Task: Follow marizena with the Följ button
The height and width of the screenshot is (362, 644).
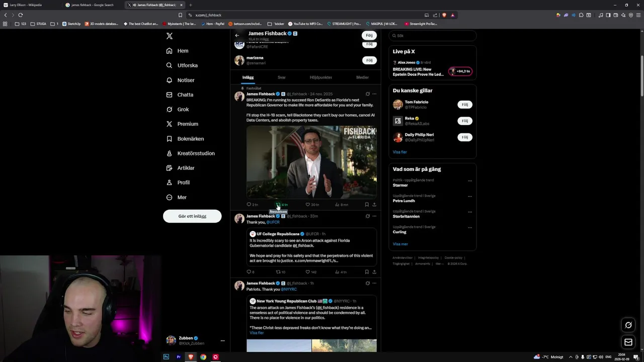Action: (x=369, y=60)
